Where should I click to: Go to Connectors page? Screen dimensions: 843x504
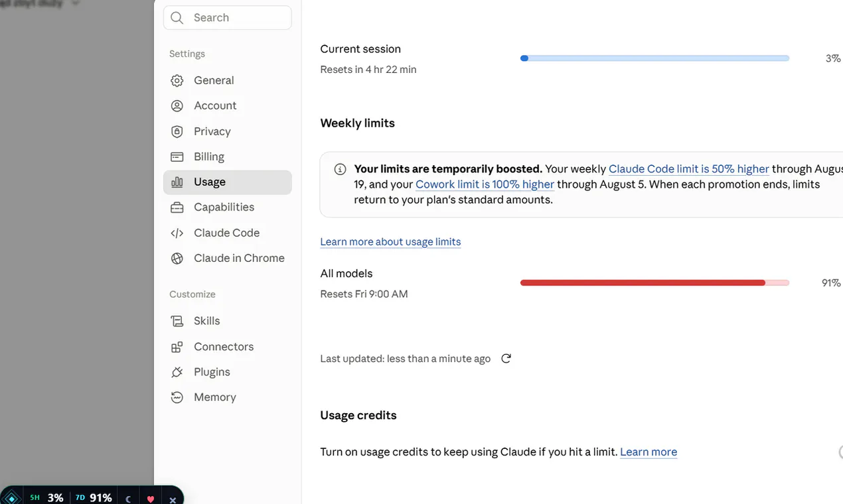[x=227, y=346]
